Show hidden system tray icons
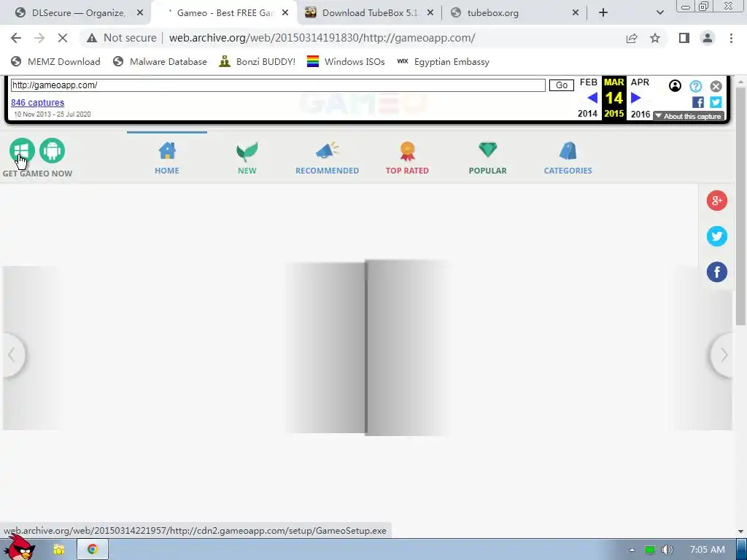The width and height of the screenshot is (747, 560). [632, 550]
